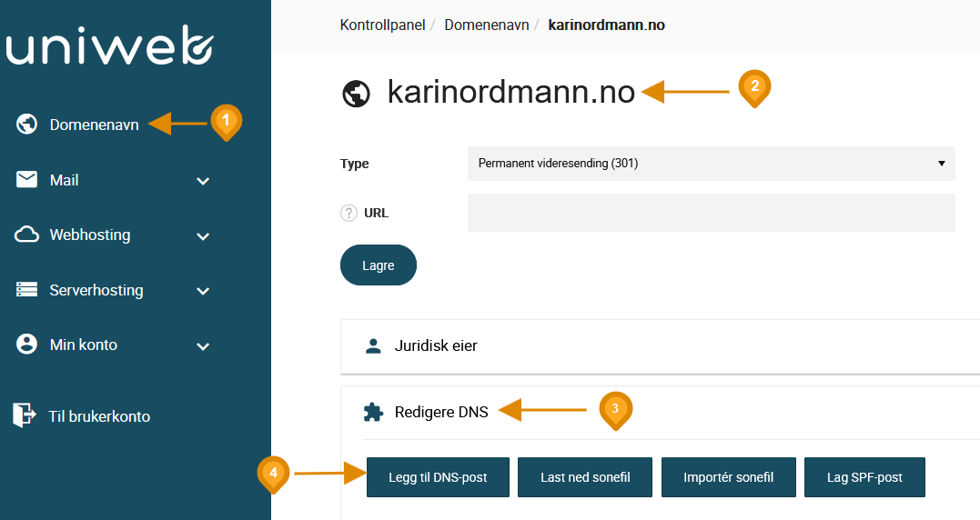Click the uniweb logo
Viewport: 980px width, 520px height.
110,45
